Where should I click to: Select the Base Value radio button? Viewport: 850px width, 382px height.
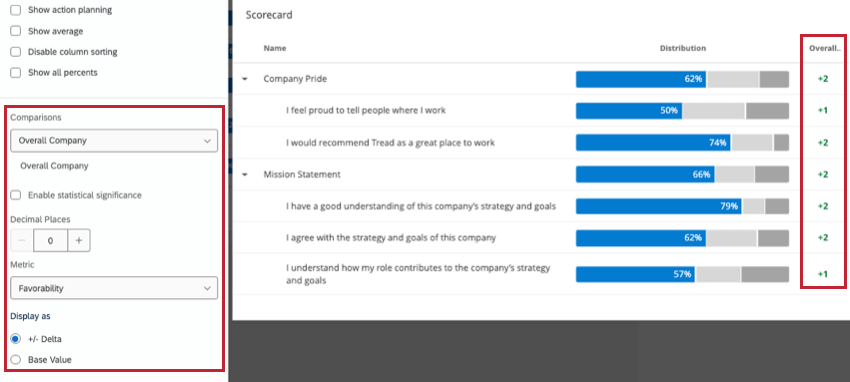(x=16, y=360)
